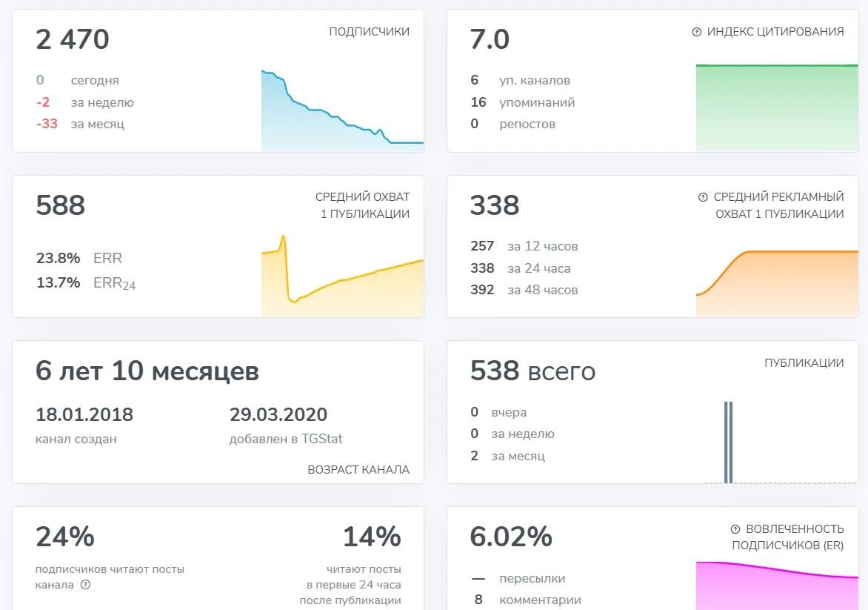Image resolution: width=868 pixels, height=610 pixels.
Task: Click the СРЕДНИЙ ОХВАТ 1 ПУБЛИКАЦИИ heading
Action: (x=363, y=205)
